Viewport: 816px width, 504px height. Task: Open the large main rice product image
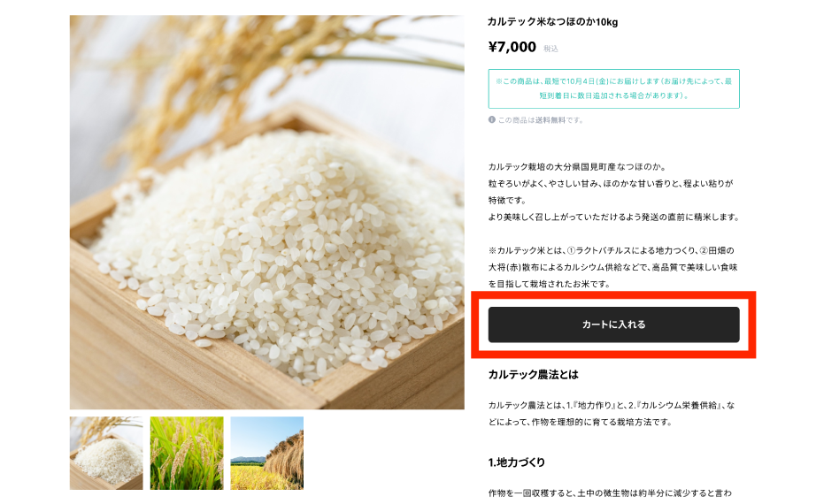[267, 212]
